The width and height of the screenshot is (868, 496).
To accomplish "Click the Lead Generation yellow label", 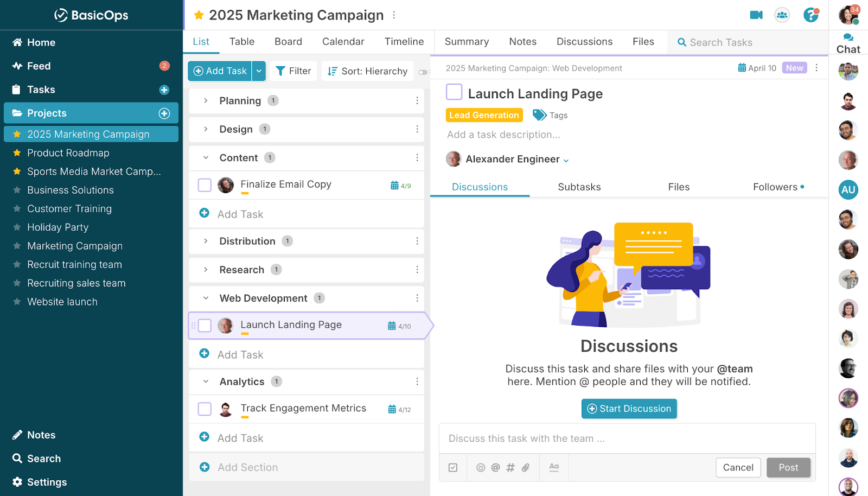I will (x=484, y=115).
